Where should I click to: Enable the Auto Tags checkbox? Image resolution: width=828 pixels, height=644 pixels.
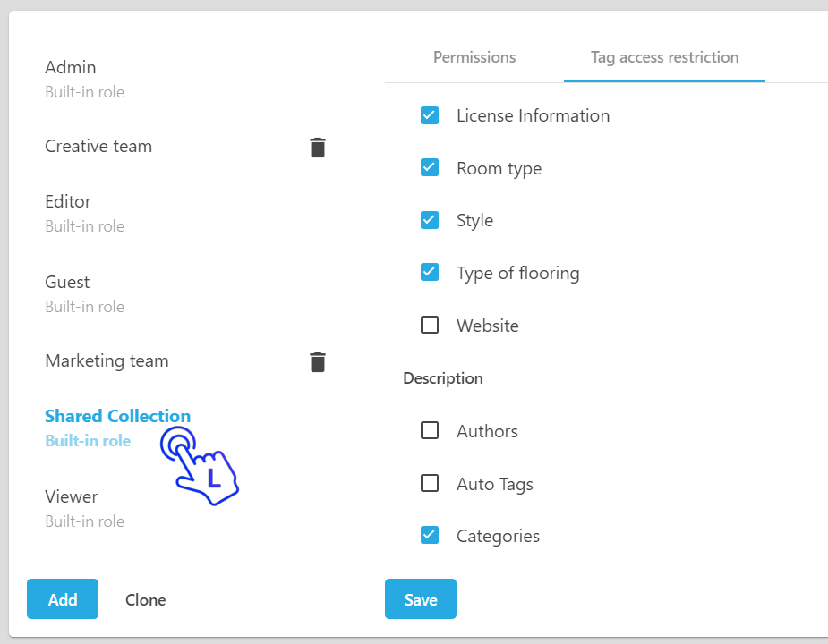(430, 484)
